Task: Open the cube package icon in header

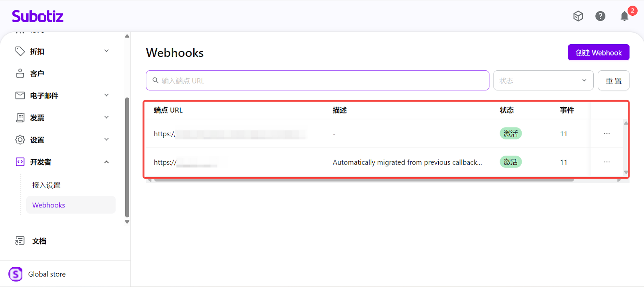Action: (x=578, y=16)
